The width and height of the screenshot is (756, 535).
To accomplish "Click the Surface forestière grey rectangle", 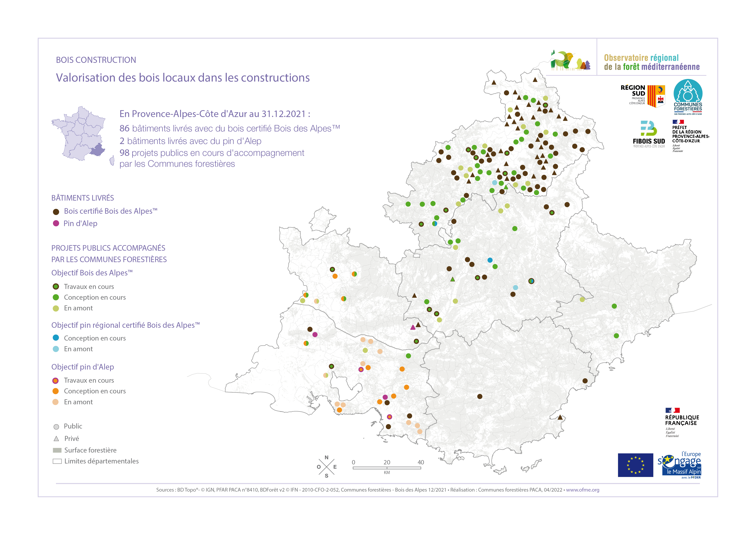I will pyautogui.click(x=57, y=450).
